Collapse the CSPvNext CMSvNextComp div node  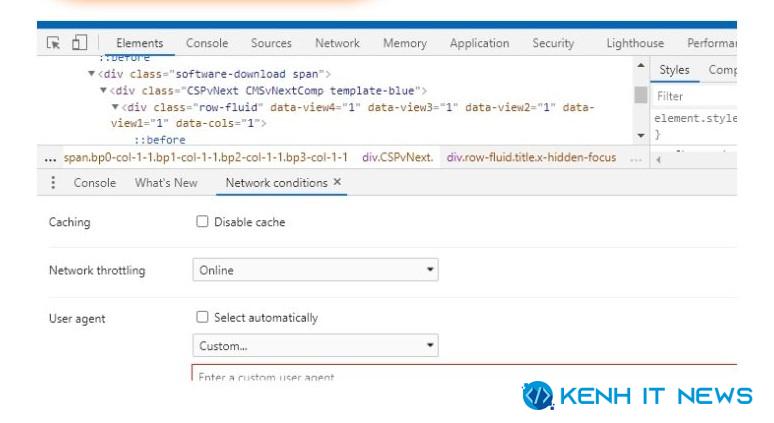click(103, 90)
